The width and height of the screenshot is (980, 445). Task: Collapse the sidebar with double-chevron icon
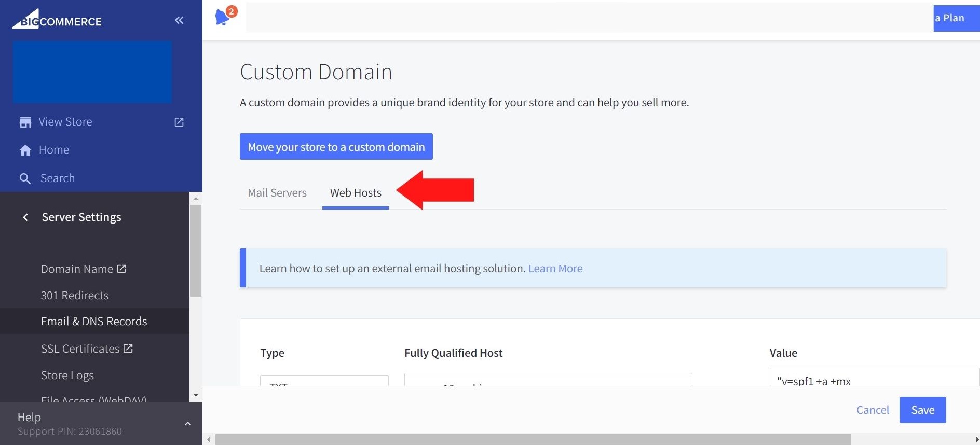[179, 20]
